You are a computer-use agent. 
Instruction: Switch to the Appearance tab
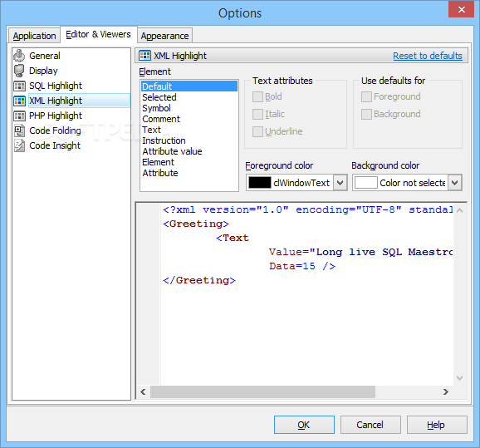164,36
